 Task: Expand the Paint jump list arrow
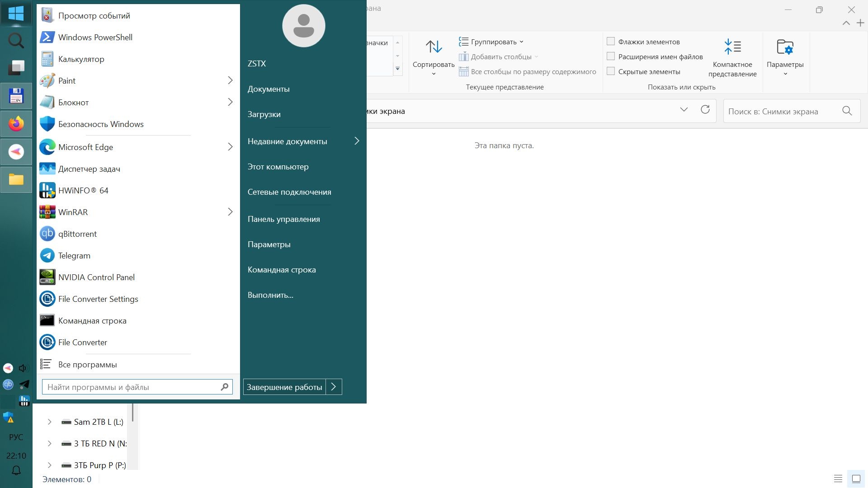click(230, 80)
